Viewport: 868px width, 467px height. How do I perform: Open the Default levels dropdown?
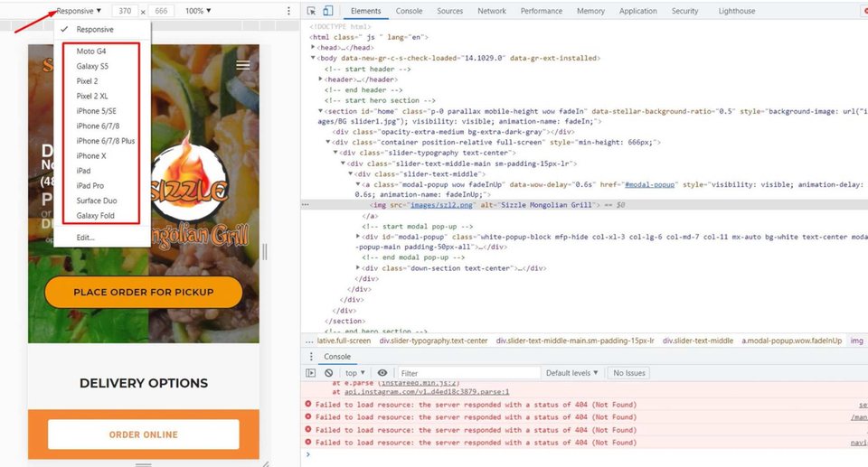571,373
